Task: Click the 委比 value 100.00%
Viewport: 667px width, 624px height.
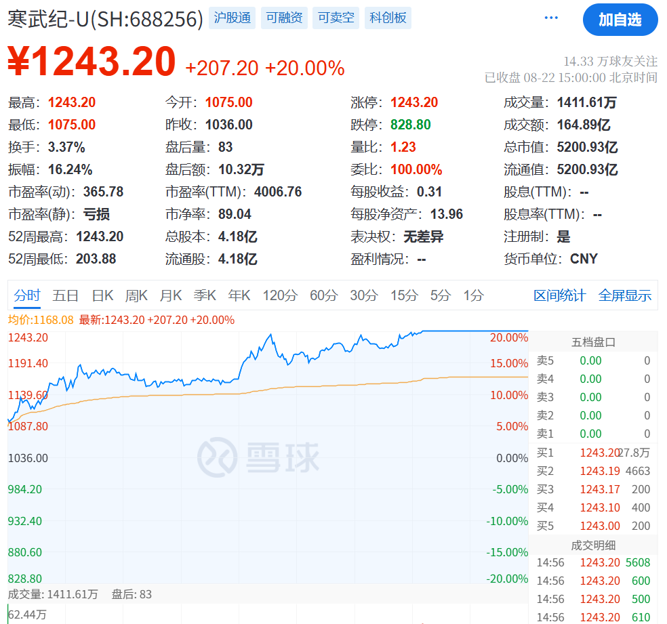Action: 416,170
